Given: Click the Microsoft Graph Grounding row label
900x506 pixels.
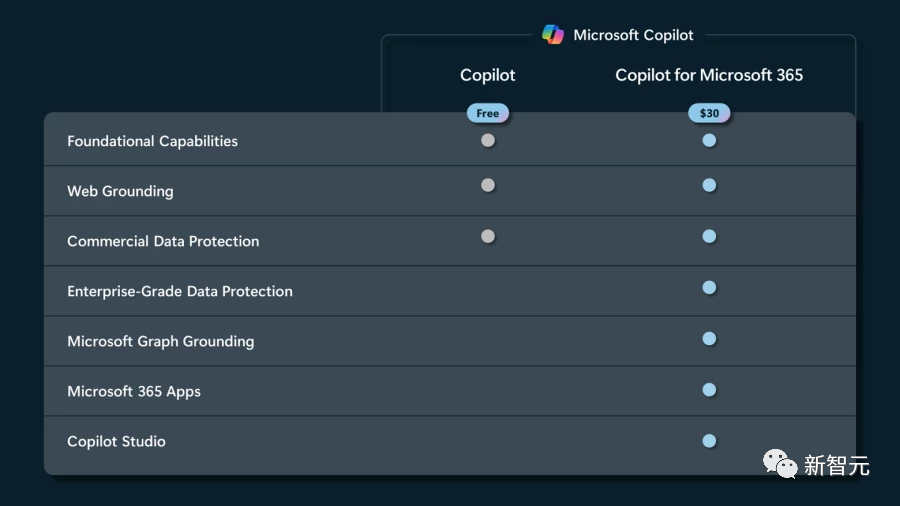Looking at the screenshot, I should (x=160, y=341).
